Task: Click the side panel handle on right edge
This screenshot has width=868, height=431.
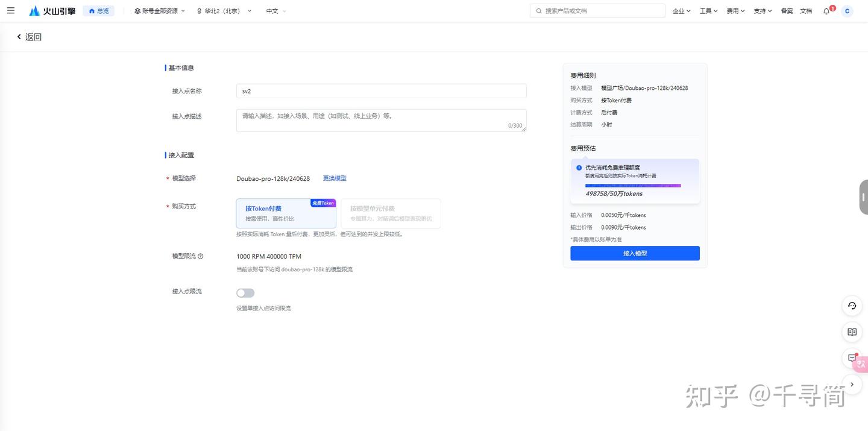Action: point(863,197)
